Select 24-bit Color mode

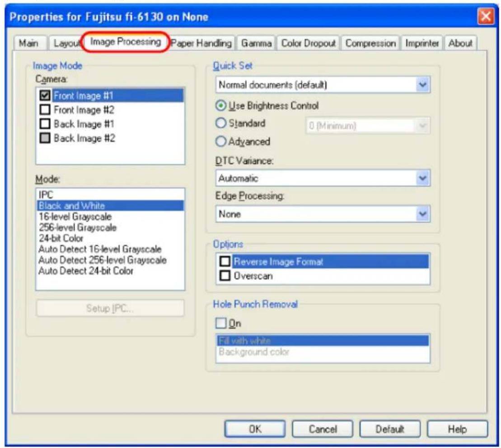coord(110,238)
